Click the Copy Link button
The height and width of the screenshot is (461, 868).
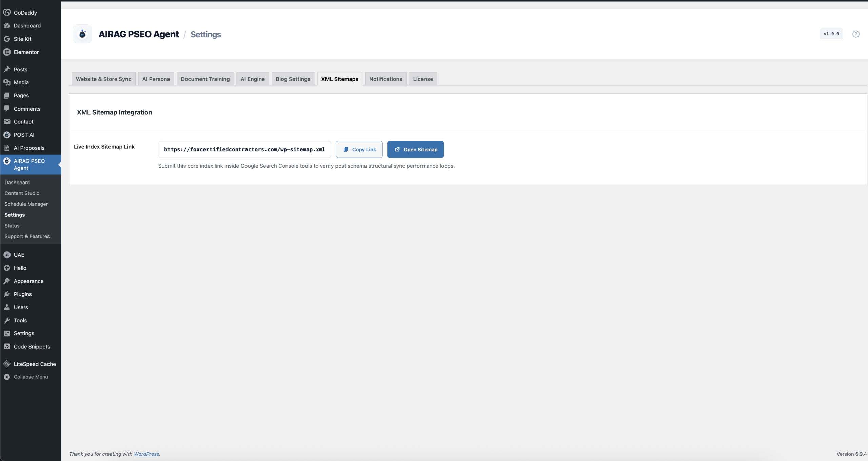pyautogui.click(x=359, y=150)
